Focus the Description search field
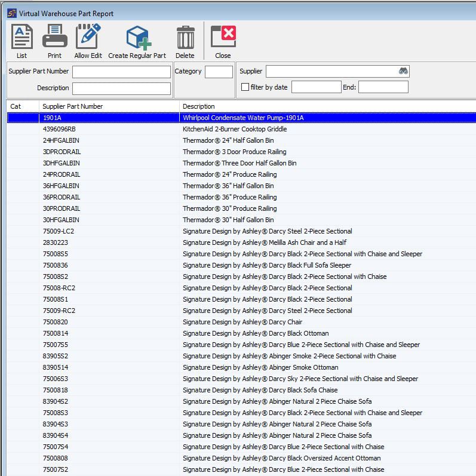Screen dimensions: 476x476 (x=121, y=88)
